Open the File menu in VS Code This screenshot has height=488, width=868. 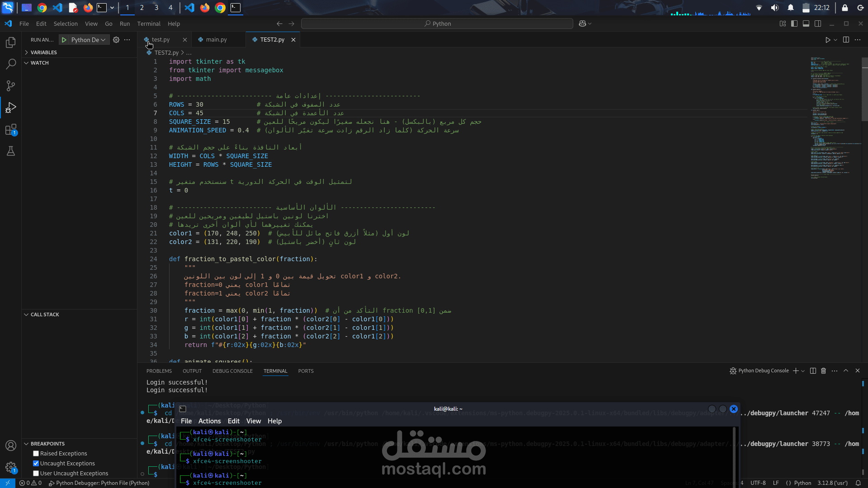[x=24, y=23]
